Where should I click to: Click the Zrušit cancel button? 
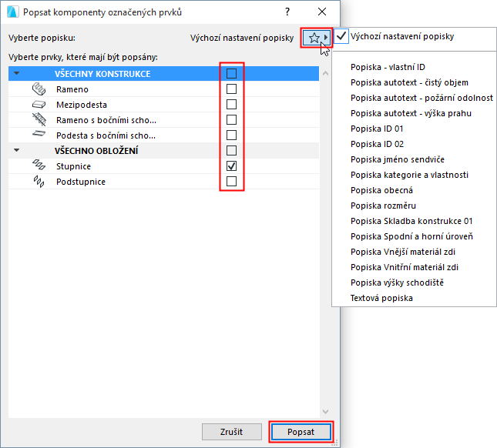(x=231, y=432)
